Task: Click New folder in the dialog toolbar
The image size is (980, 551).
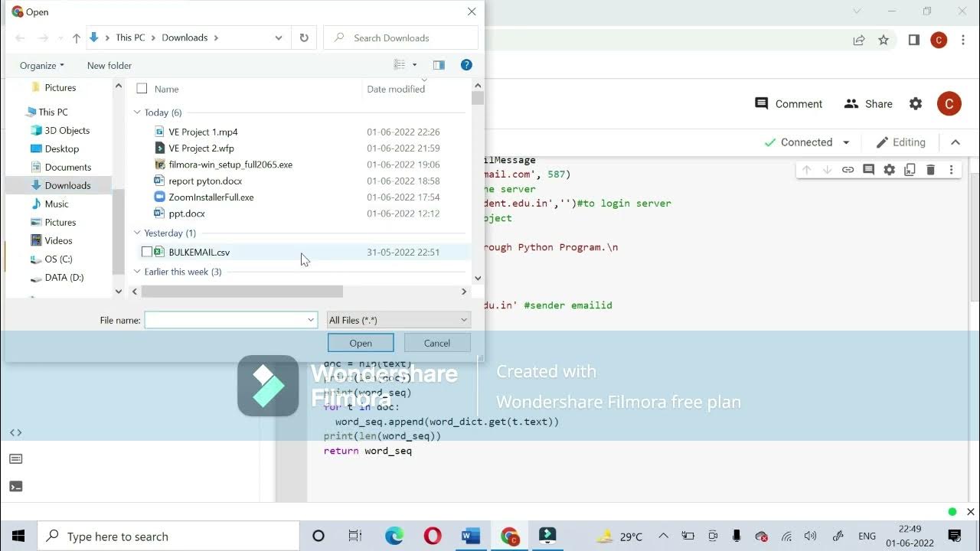Action: coord(109,65)
